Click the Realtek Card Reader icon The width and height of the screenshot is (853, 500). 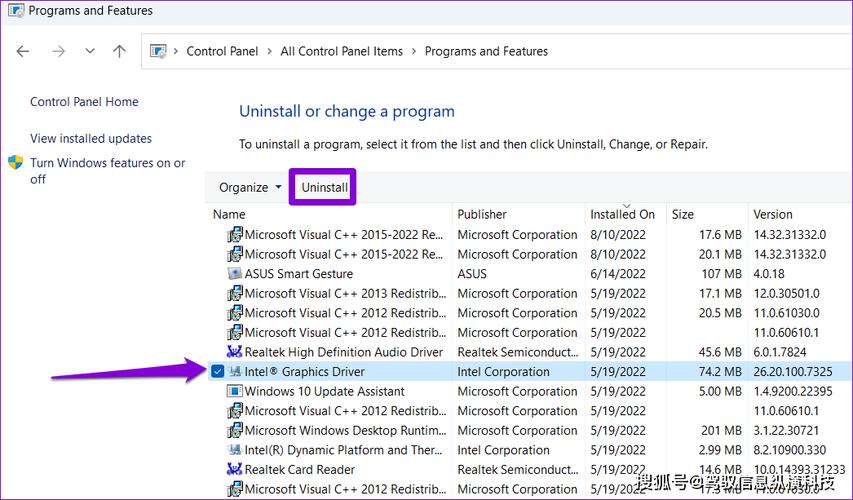coord(234,469)
